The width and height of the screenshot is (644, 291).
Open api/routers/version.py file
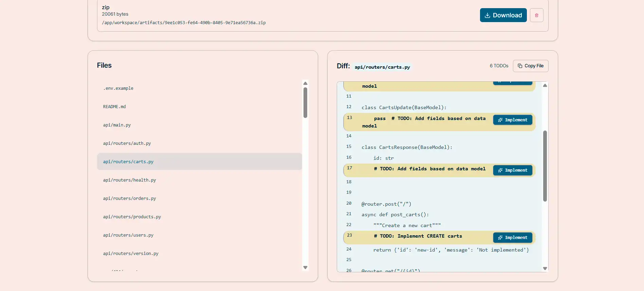pos(200,254)
